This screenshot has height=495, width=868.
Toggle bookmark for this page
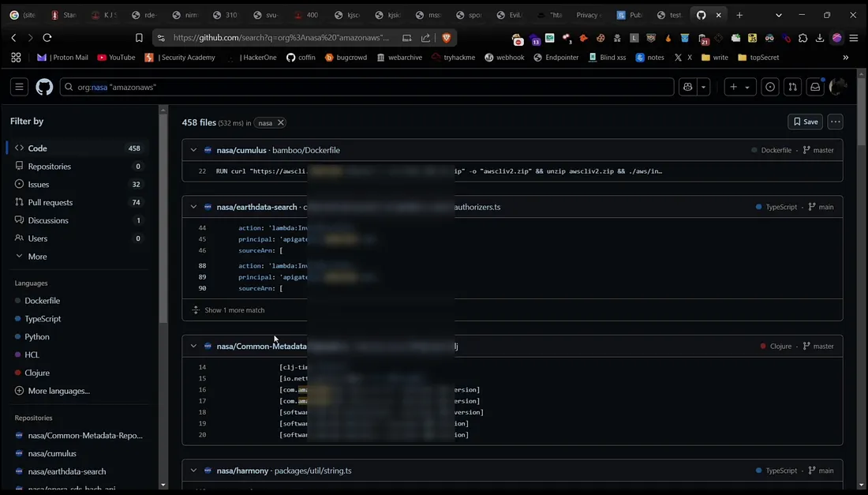pos(139,38)
